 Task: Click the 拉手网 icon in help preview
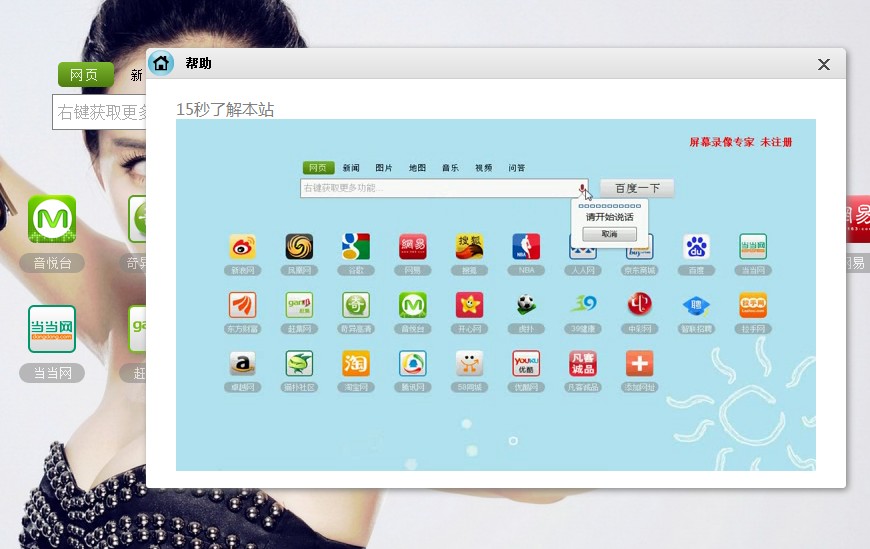(753, 305)
